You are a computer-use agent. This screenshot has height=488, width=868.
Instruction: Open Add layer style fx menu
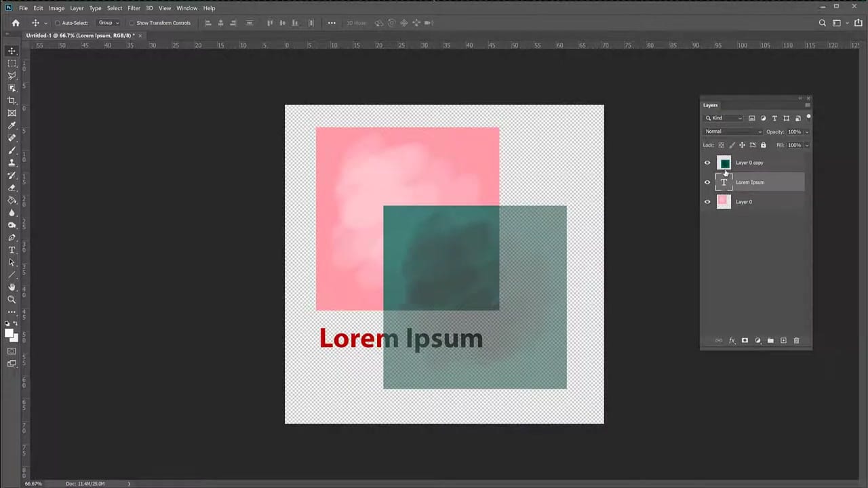(x=731, y=340)
